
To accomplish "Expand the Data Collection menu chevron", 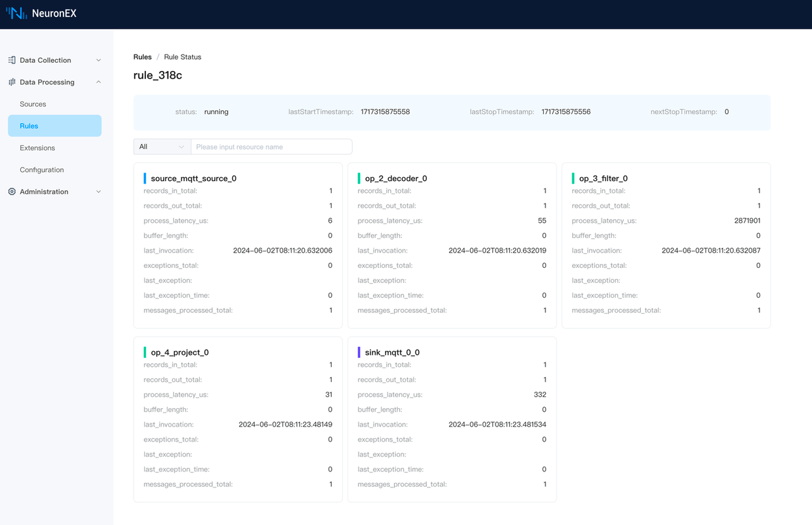I will pyautogui.click(x=98, y=60).
